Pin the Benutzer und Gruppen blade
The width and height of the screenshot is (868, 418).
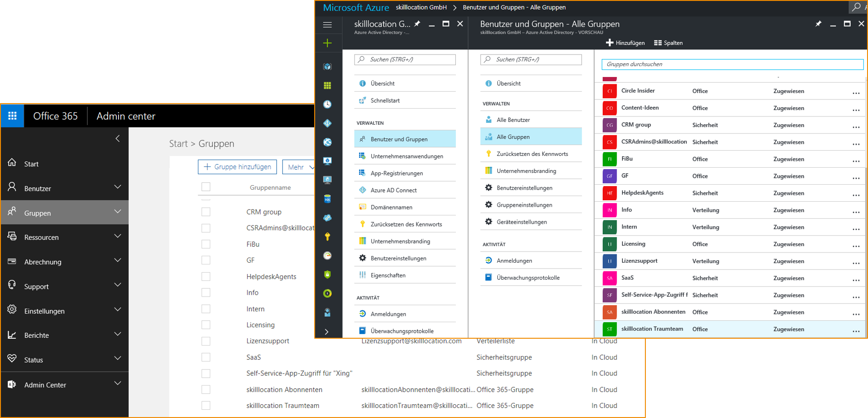(819, 24)
